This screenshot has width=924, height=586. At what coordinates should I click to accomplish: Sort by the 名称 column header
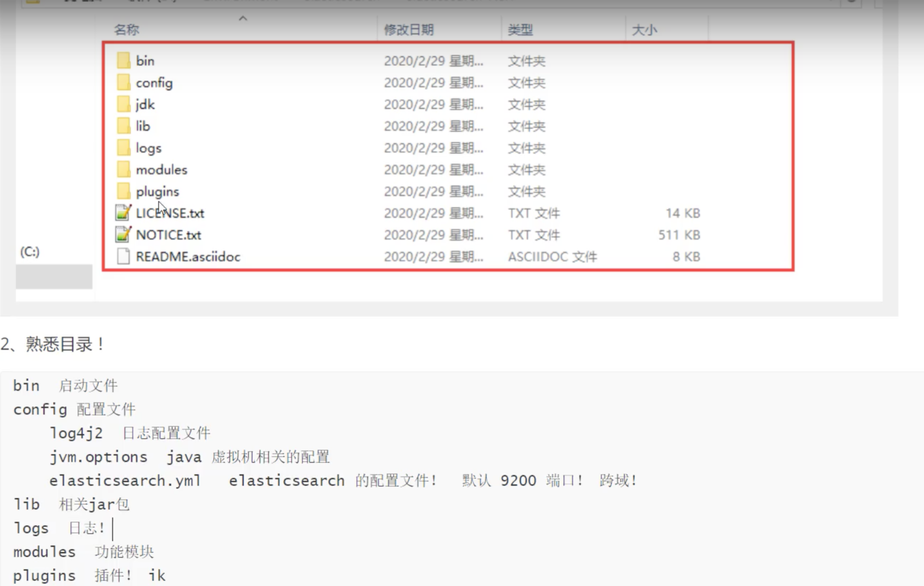tap(126, 29)
